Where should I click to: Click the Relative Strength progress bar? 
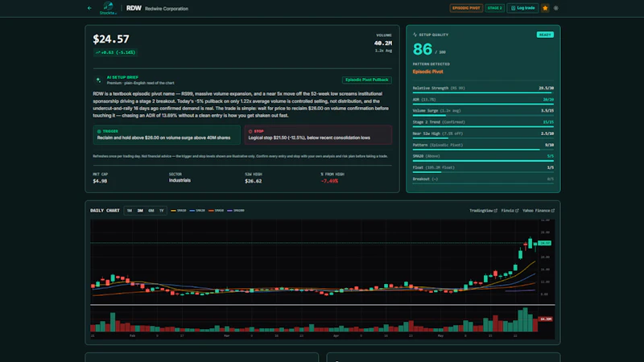tap(483, 93)
